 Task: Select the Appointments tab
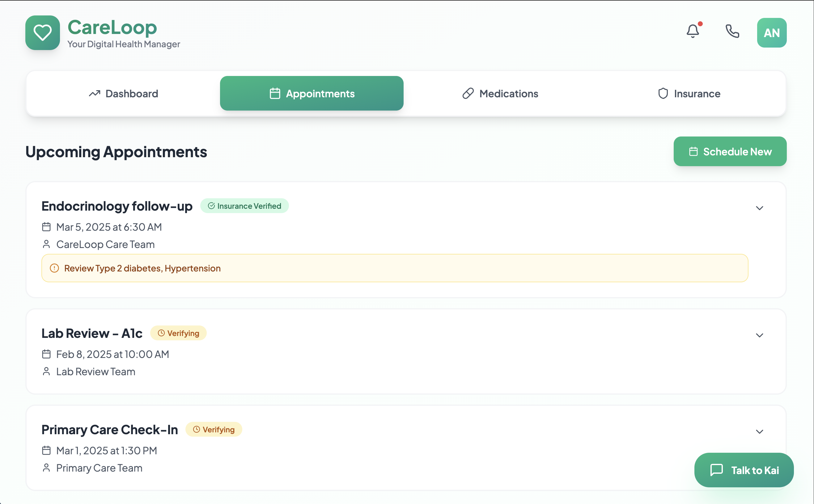pyautogui.click(x=312, y=94)
